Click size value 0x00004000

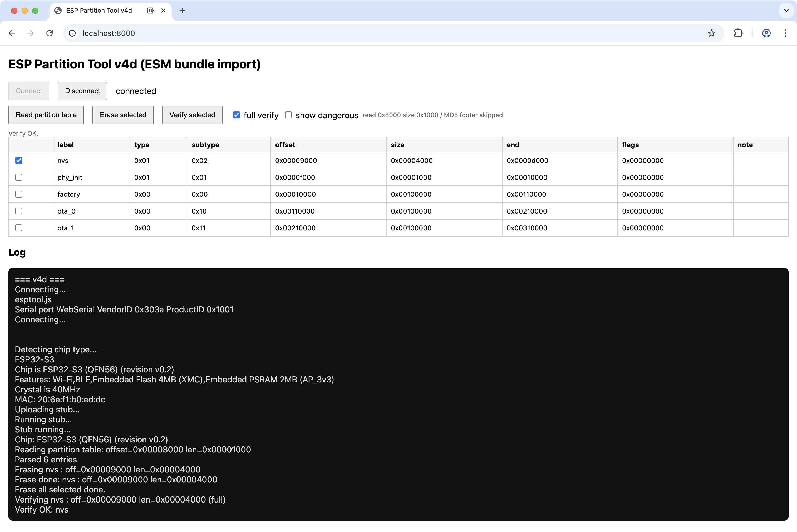(412, 160)
